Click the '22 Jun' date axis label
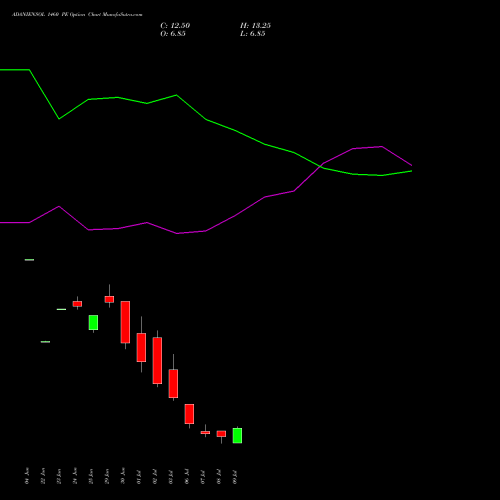The height and width of the screenshot is (500, 500). (x=43, y=476)
